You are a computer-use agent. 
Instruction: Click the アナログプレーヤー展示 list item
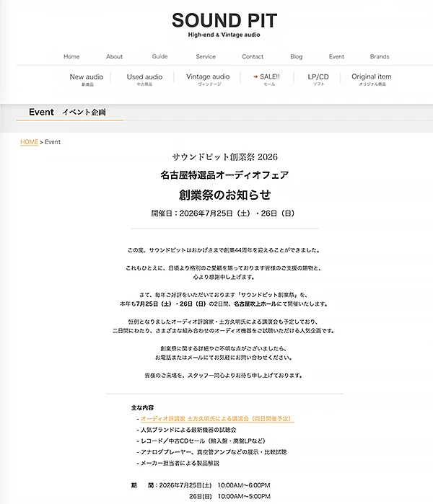click(x=214, y=452)
